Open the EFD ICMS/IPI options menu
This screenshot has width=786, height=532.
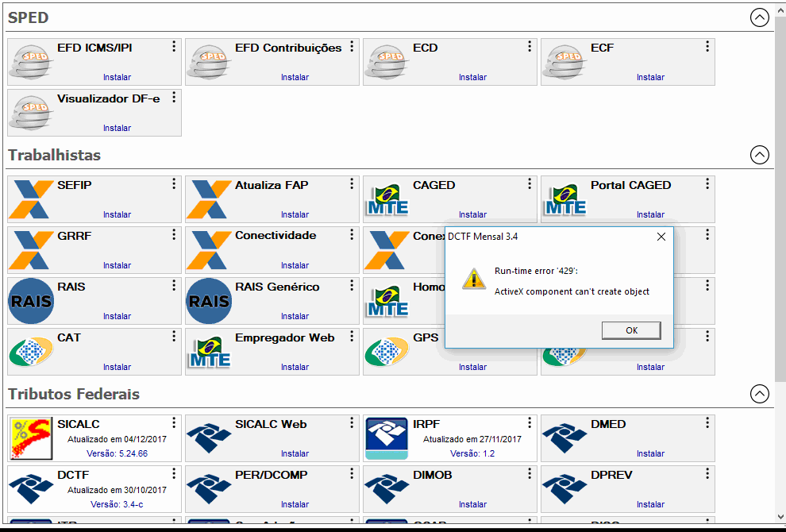(174, 47)
